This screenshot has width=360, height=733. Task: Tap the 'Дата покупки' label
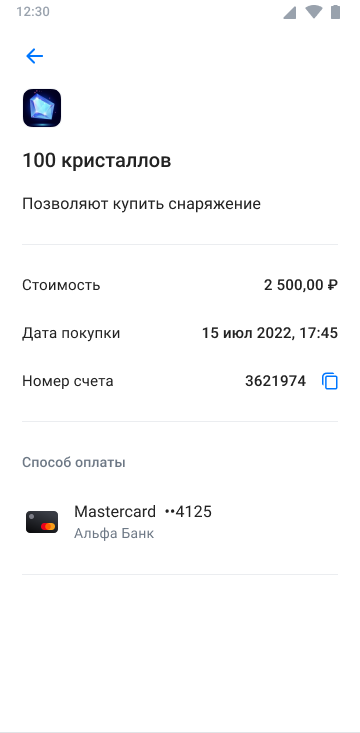click(71, 333)
